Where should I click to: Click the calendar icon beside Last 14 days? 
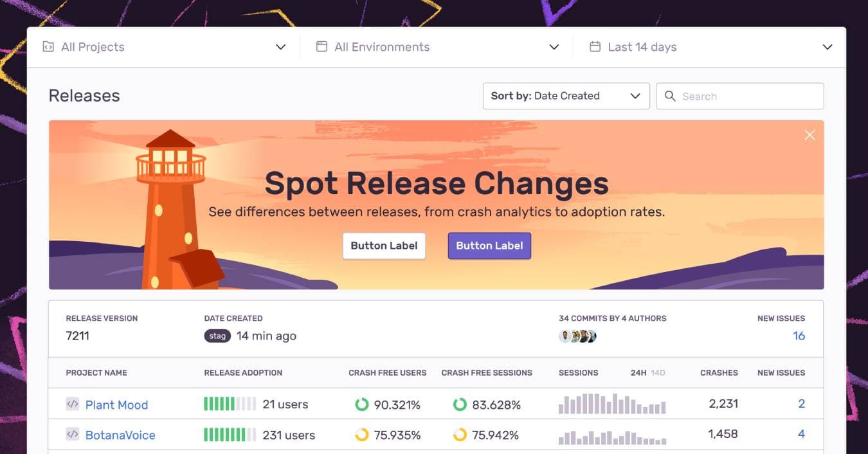[595, 47]
